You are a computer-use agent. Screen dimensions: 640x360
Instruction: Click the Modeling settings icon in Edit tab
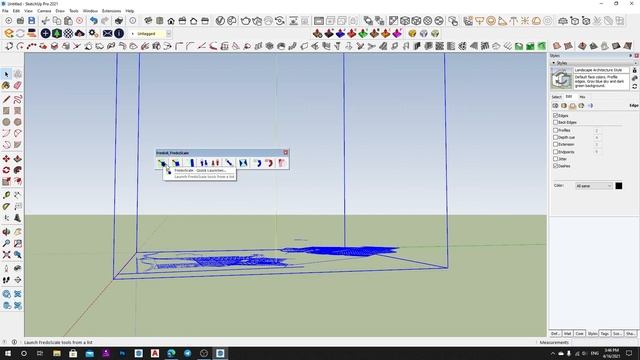pyautogui.click(x=590, y=106)
